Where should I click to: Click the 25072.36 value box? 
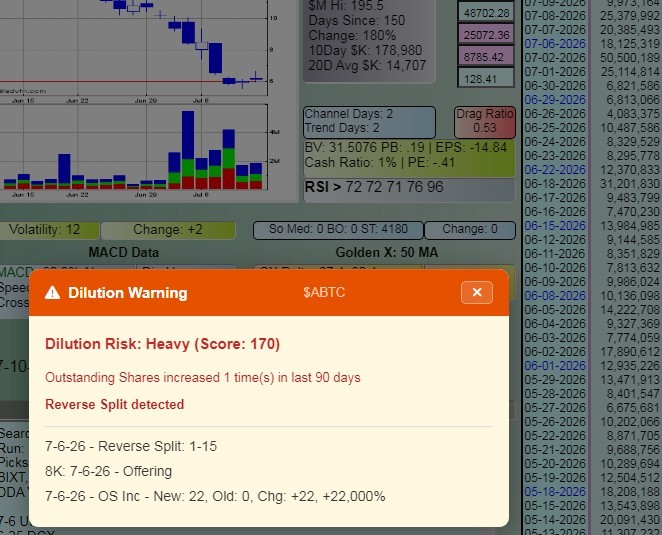486,35
